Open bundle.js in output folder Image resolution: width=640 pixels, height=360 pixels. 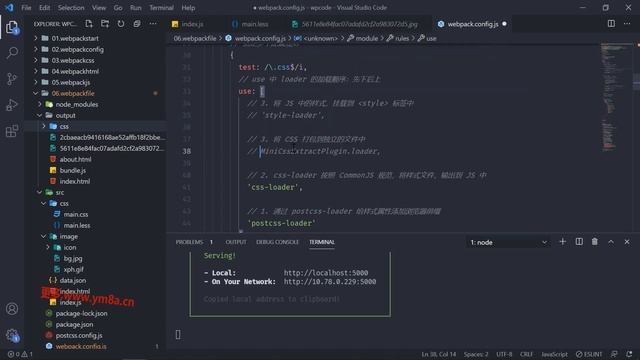(x=73, y=170)
